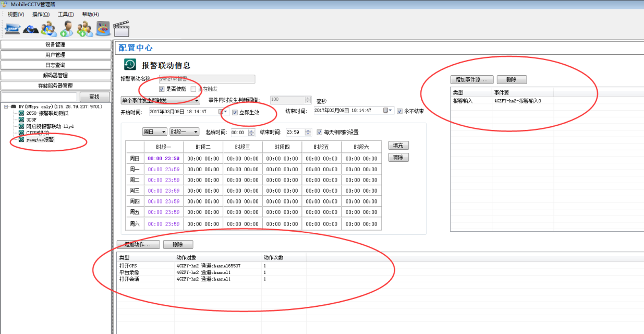Screen dimensions: 644x334
Task: Click the black router device toolbar icon
Action: coord(31,29)
